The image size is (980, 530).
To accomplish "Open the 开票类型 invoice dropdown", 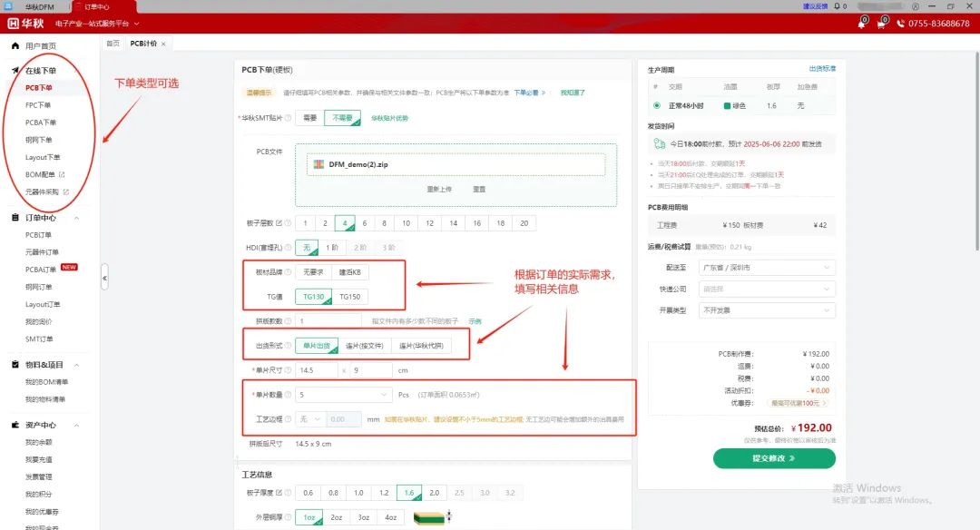I will (767, 310).
